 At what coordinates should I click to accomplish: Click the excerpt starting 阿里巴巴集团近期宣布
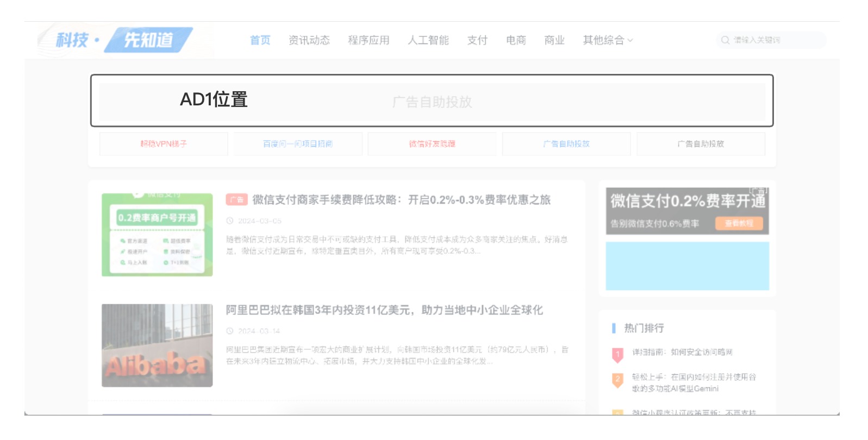click(x=397, y=355)
